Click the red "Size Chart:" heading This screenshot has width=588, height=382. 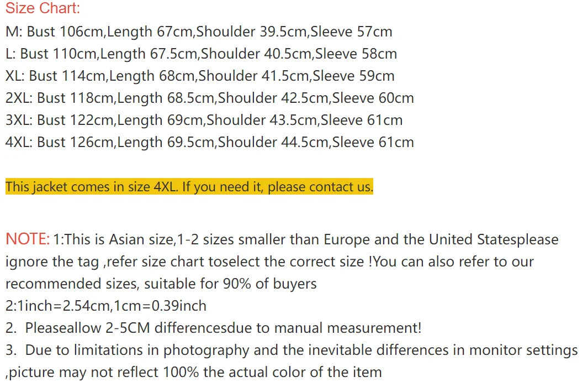tap(43, 9)
